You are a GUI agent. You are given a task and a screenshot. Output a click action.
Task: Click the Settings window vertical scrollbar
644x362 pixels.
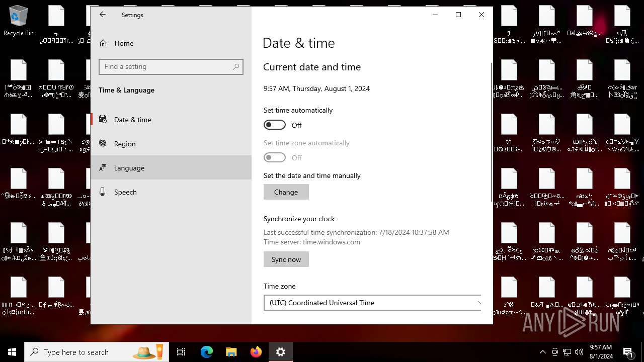pos(492,133)
